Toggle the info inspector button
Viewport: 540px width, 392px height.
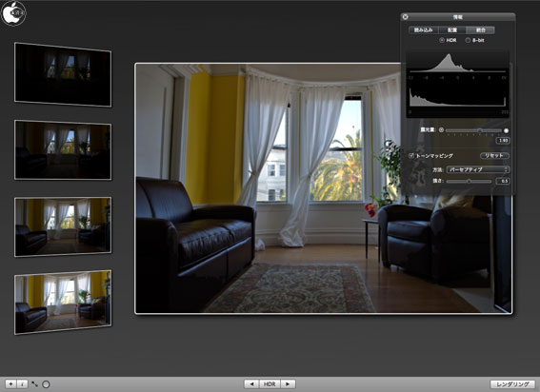coord(22,384)
